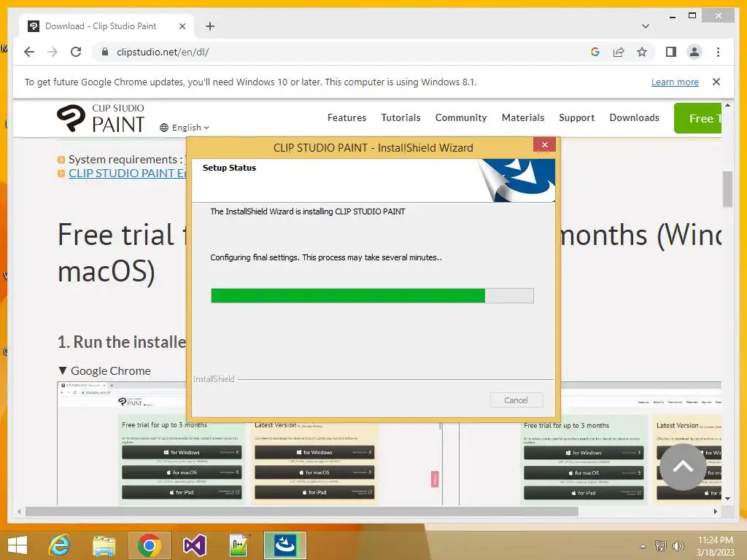Open Chrome side panel icon

point(671,52)
